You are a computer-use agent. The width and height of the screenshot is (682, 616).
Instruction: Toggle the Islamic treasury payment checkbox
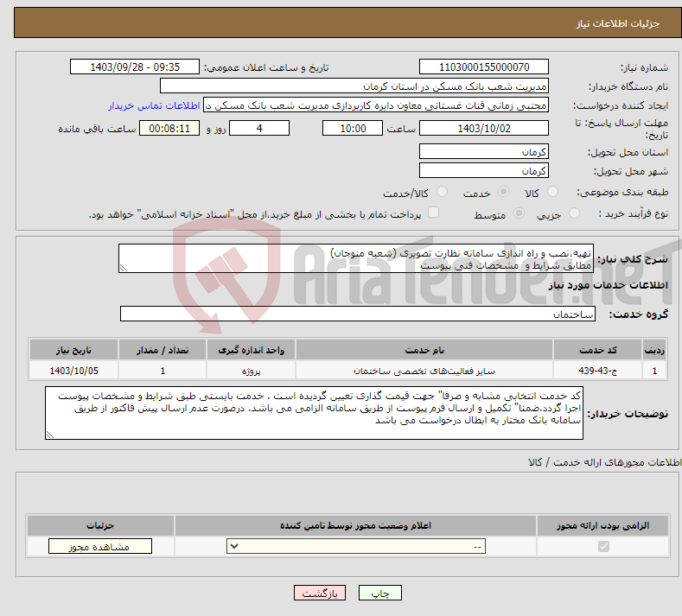click(433, 213)
